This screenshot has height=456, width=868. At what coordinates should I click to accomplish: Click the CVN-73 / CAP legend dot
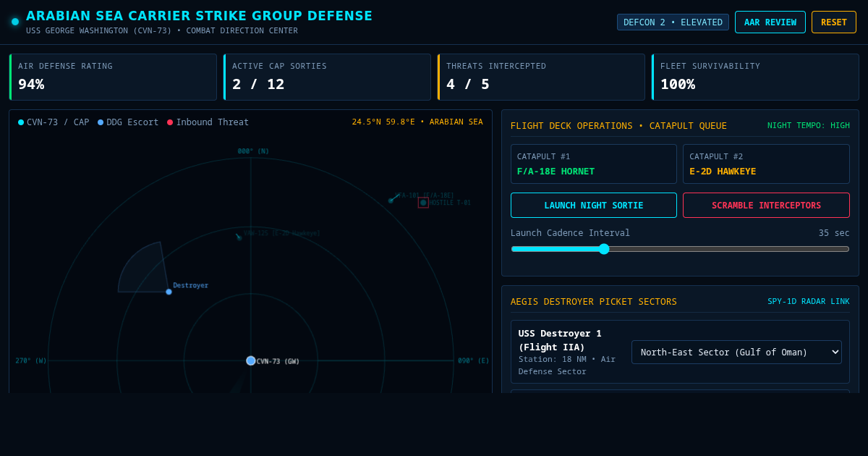pyautogui.click(x=21, y=122)
